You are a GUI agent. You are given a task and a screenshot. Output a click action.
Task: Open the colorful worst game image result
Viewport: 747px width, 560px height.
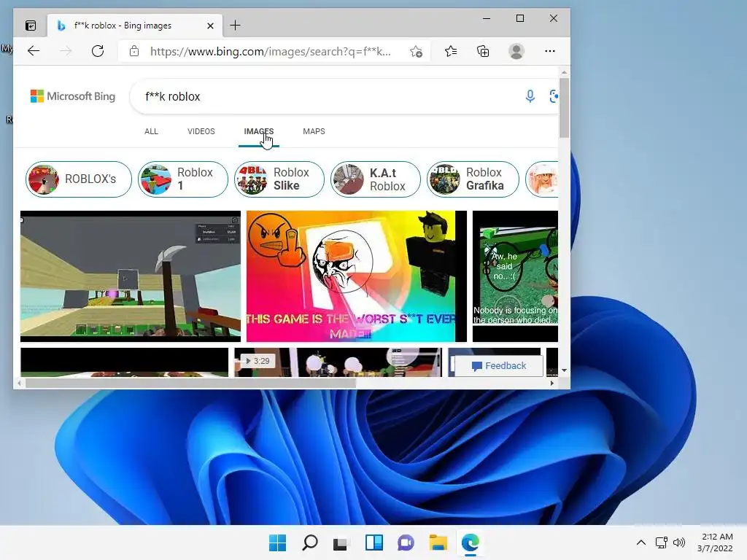356,276
